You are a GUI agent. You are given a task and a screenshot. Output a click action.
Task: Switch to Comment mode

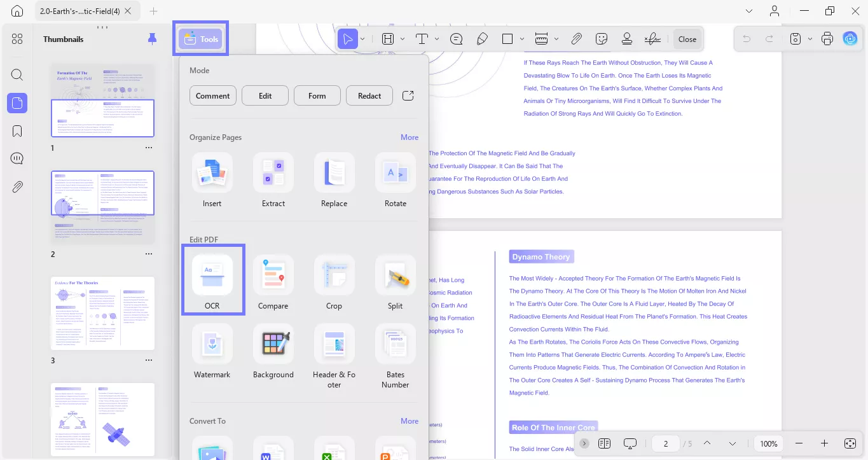pos(213,95)
